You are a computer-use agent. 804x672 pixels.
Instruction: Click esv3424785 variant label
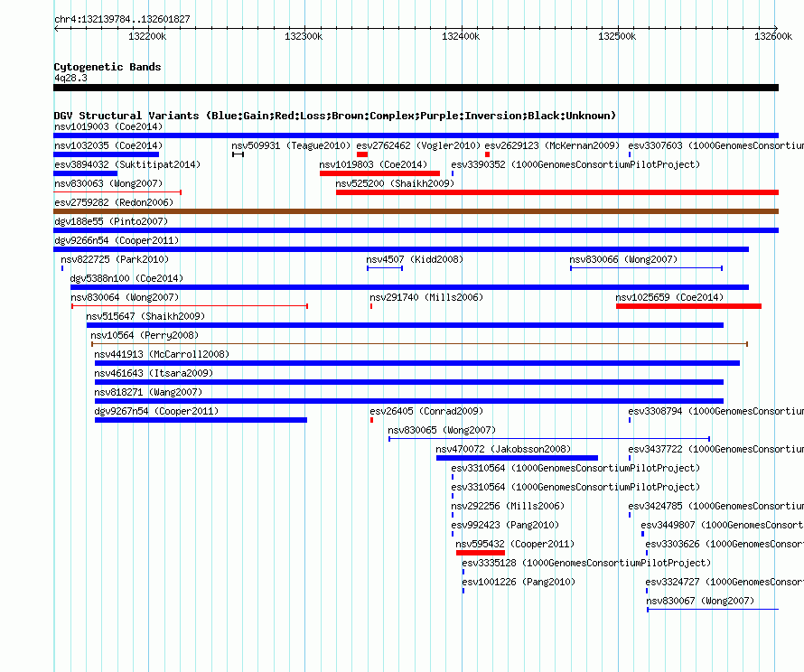click(715, 506)
